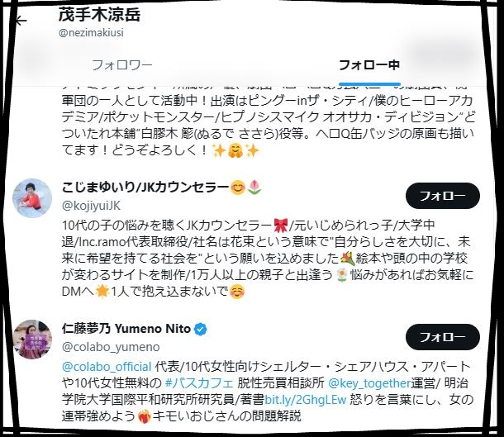Open the @key_together mention link
The height and width of the screenshot is (437, 504).
[369, 383]
